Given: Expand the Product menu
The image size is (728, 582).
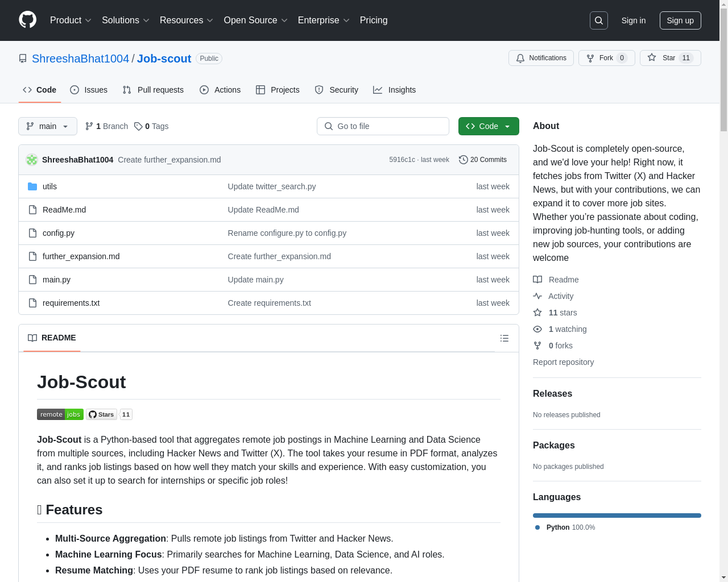Looking at the screenshot, I should coord(71,20).
